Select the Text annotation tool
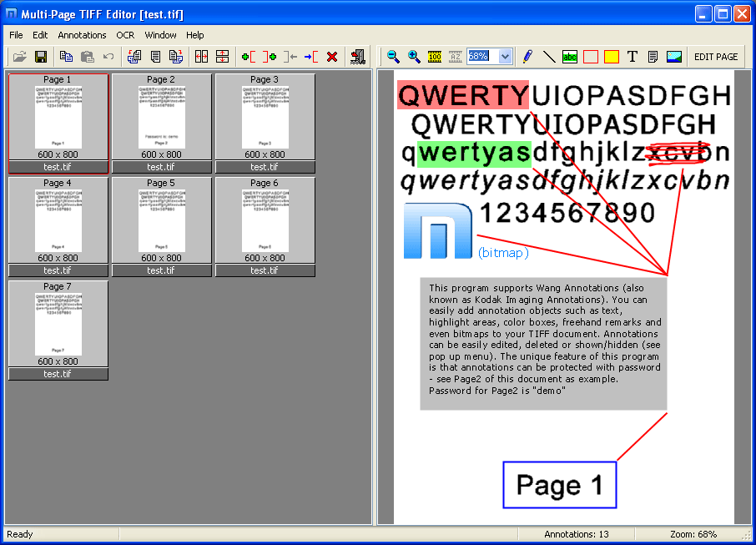 point(632,57)
